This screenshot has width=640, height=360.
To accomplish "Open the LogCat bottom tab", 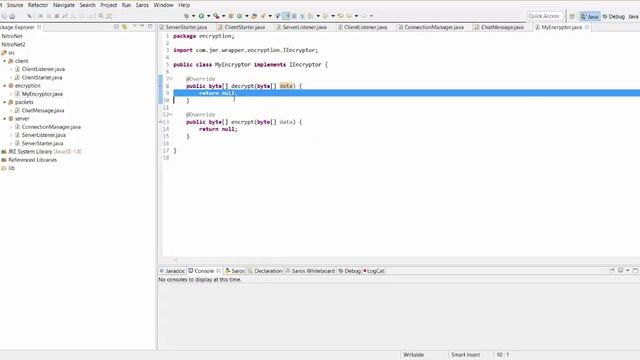I will [374, 271].
